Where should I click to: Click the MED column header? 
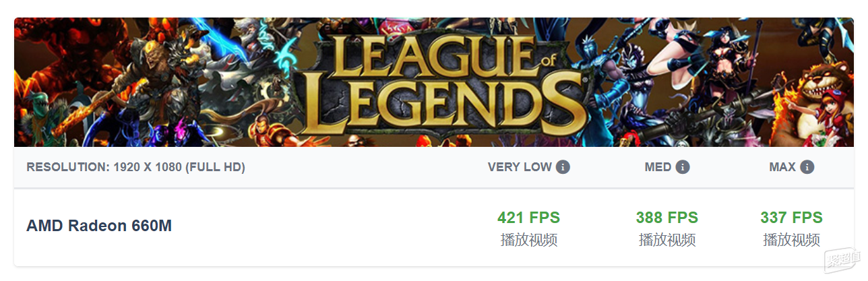coord(658,167)
